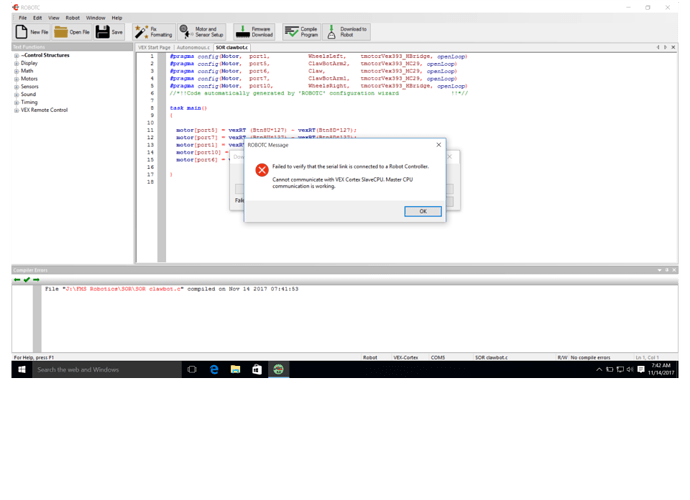Close the Compiler Errors pane

pyautogui.click(x=674, y=270)
